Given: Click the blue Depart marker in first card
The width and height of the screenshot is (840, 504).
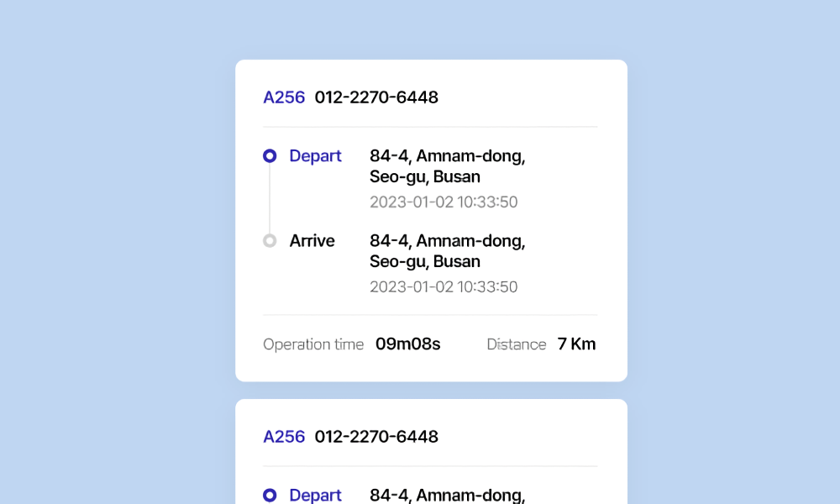Looking at the screenshot, I should tap(270, 156).
